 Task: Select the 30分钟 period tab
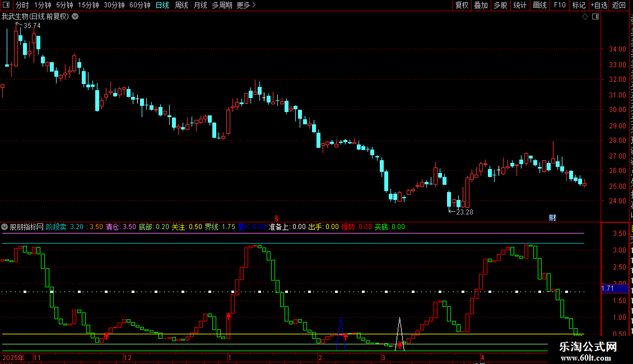pos(114,5)
